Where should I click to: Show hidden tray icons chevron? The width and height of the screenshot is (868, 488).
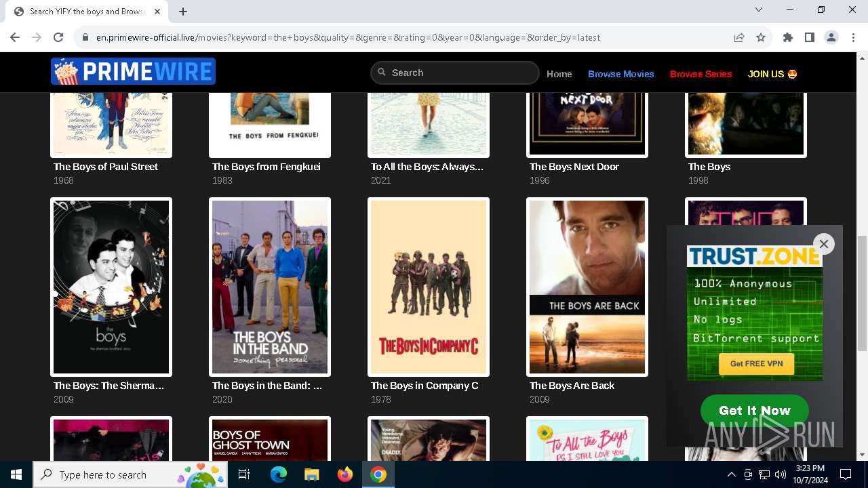(731, 474)
